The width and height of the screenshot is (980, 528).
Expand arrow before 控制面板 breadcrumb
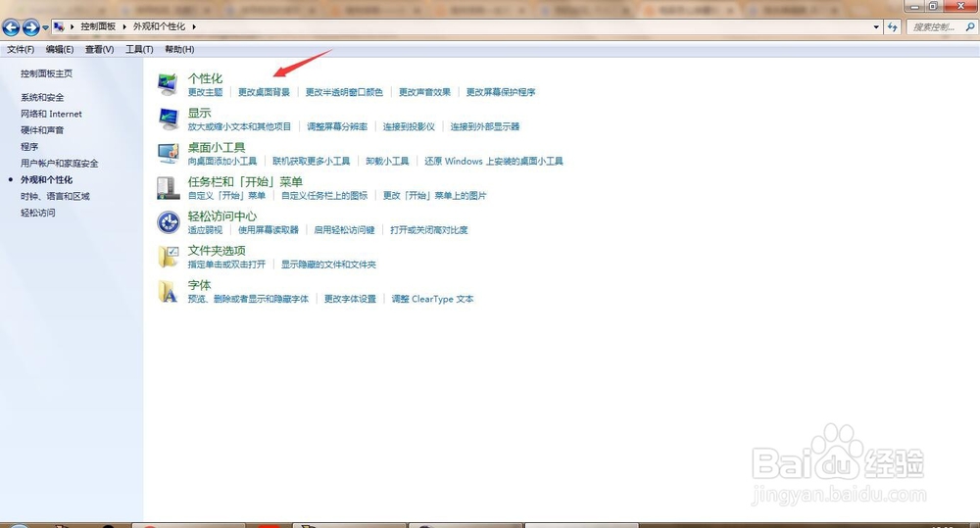(72, 26)
